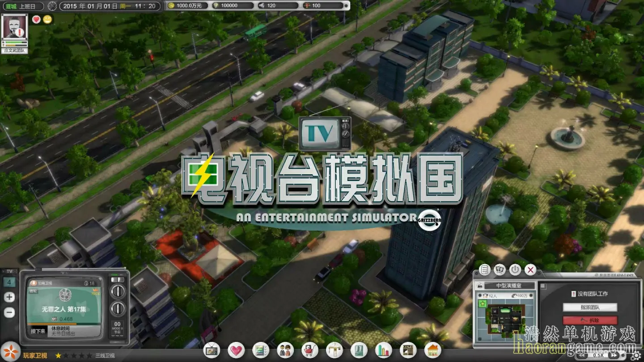Click the staff management people icon
The image size is (644, 362).
[284, 350]
